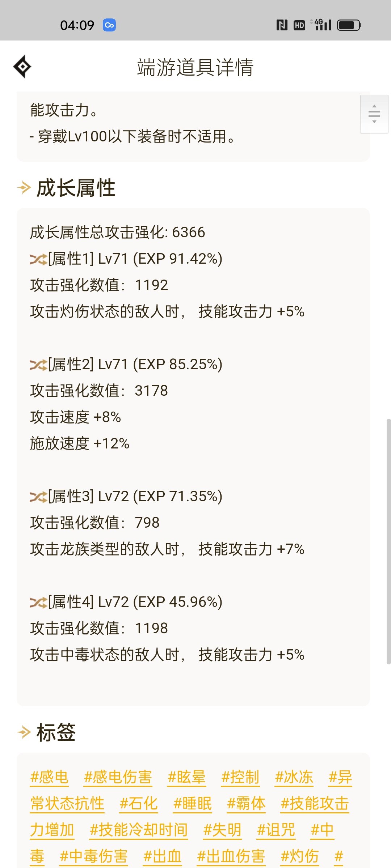Click shuffle icon beside 属性1
This screenshot has width=391, height=868.
pyautogui.click(x=38, y=259)
